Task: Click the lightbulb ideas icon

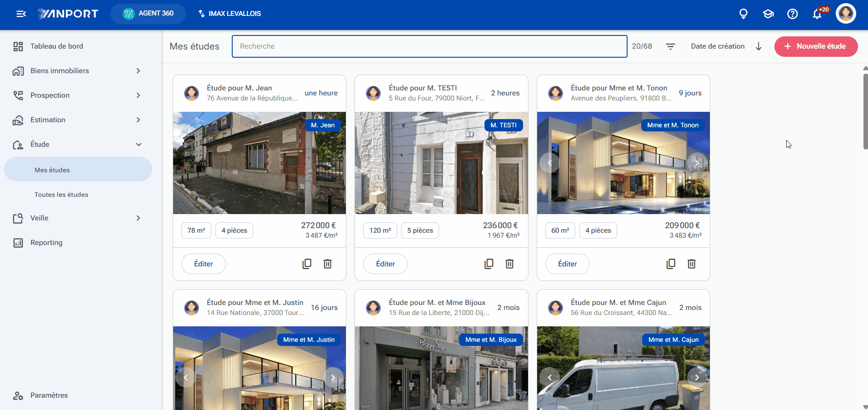Action: coord(743,14)
